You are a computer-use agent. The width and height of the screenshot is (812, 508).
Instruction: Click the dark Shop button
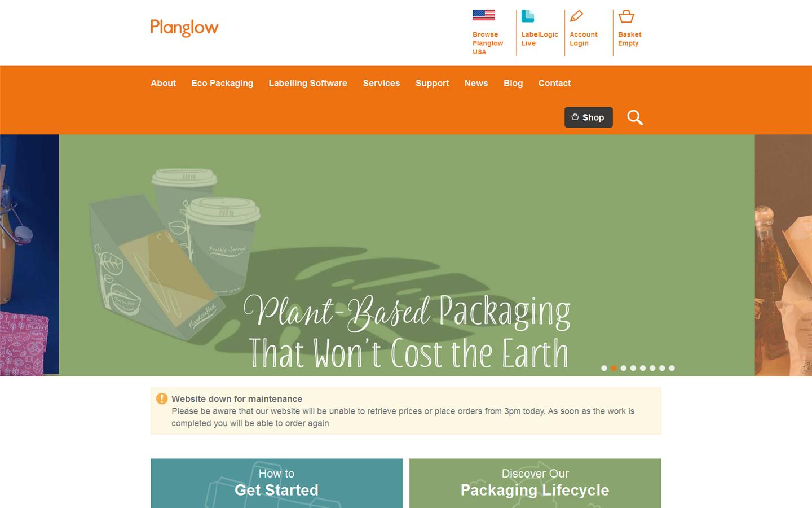tap(588, 117)
